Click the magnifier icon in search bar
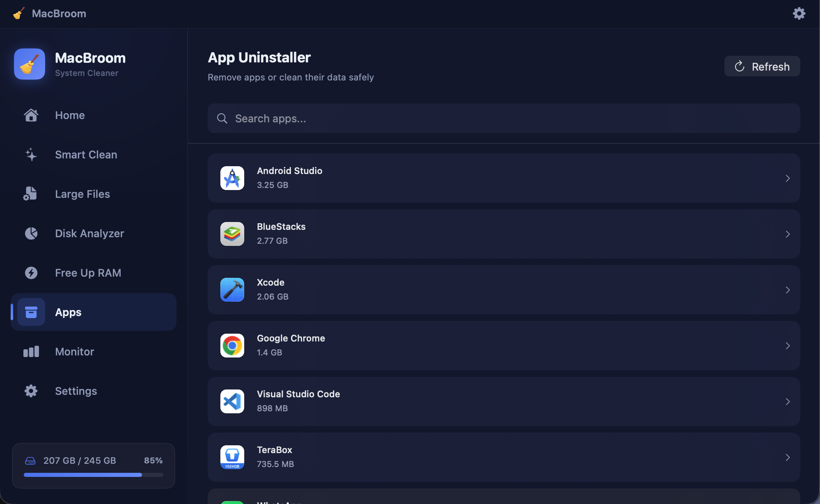 (x=222, y=119)
